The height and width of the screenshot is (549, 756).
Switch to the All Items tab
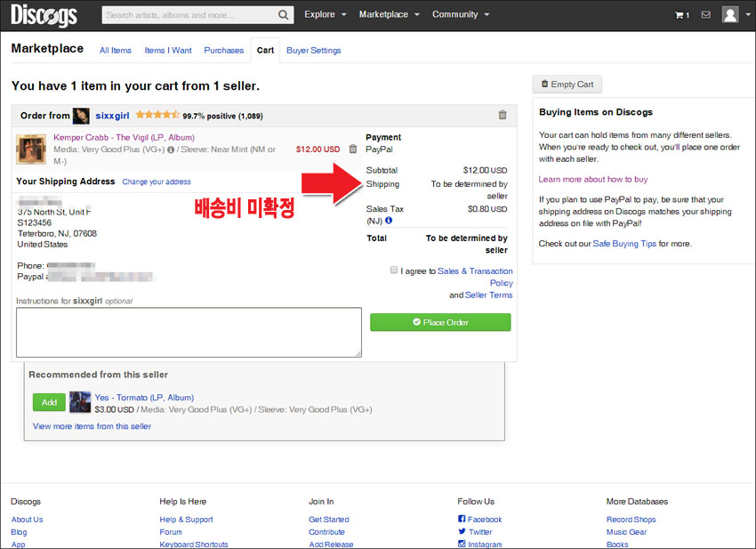(116, 50)
